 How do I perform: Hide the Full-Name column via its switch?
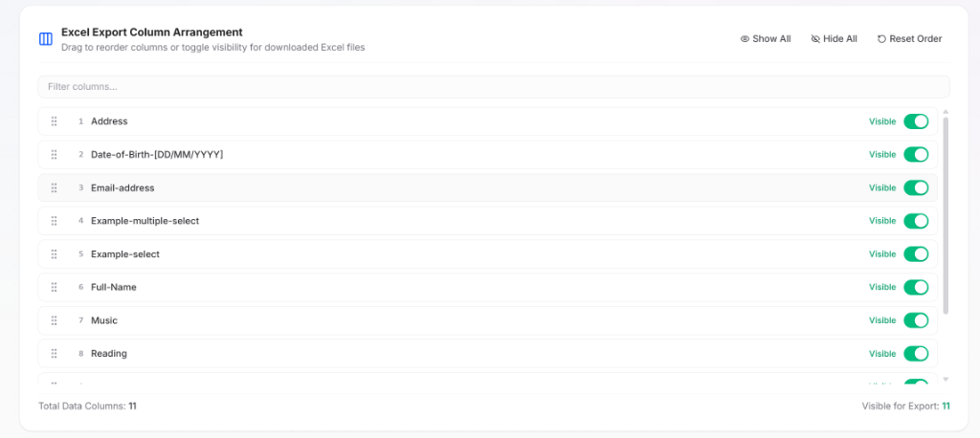pos(916,288)
